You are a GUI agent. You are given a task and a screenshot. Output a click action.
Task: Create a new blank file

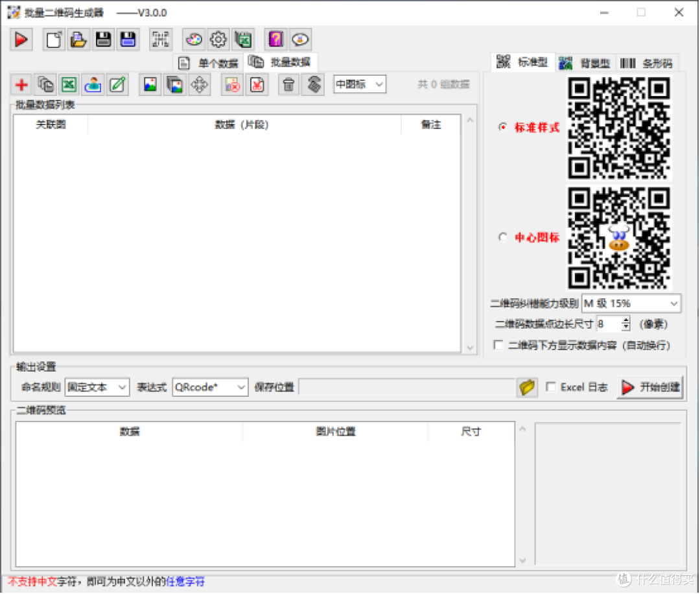pyautogui.click(x=54, y=40)
